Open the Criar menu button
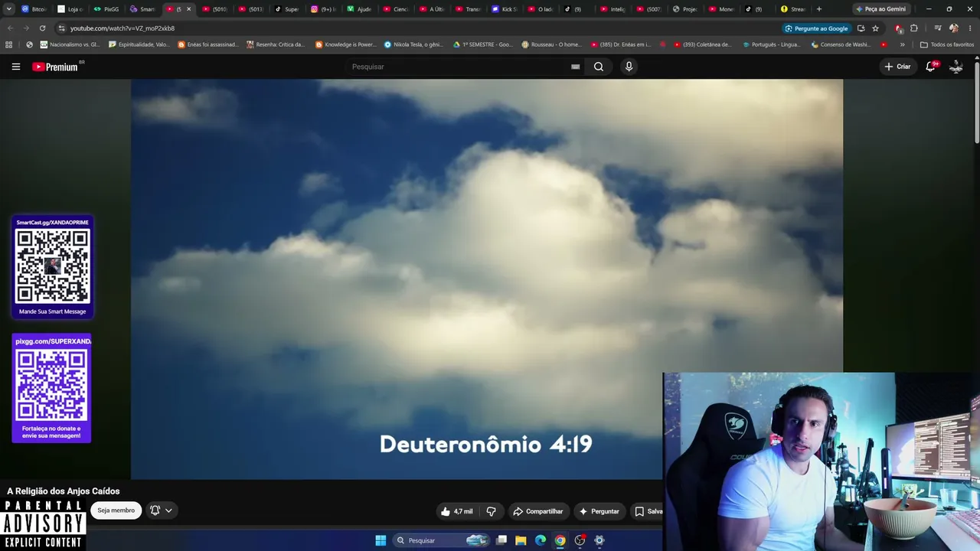This screenshot has width=980, height=551. click(897, 67)
